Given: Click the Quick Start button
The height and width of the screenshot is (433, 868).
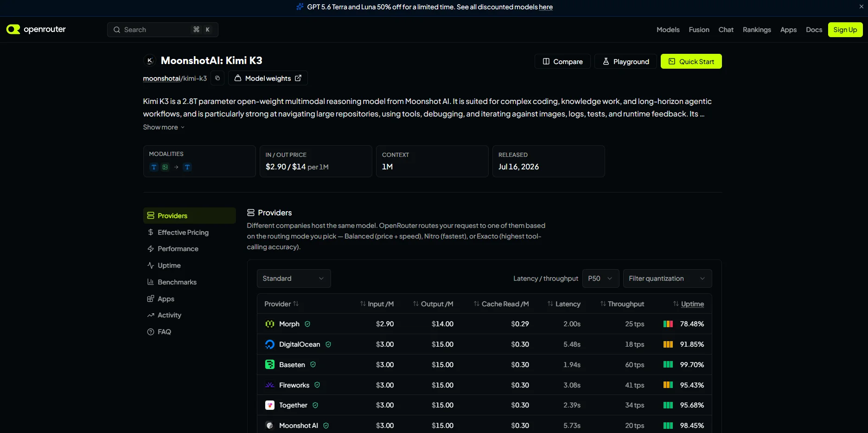Looking at the screenshot, I should [691, 61].
